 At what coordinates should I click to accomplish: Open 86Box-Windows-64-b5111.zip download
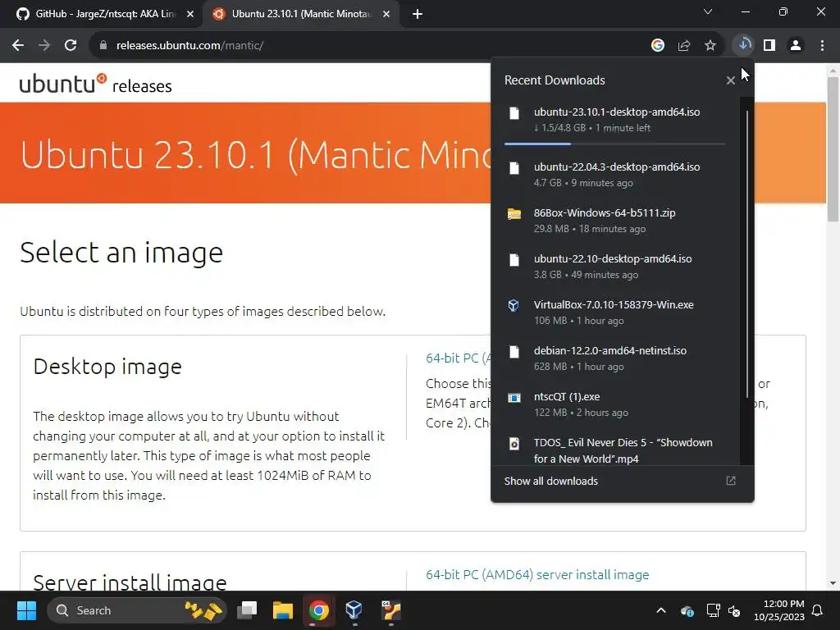pyautogui.click(x=615, y=220)
